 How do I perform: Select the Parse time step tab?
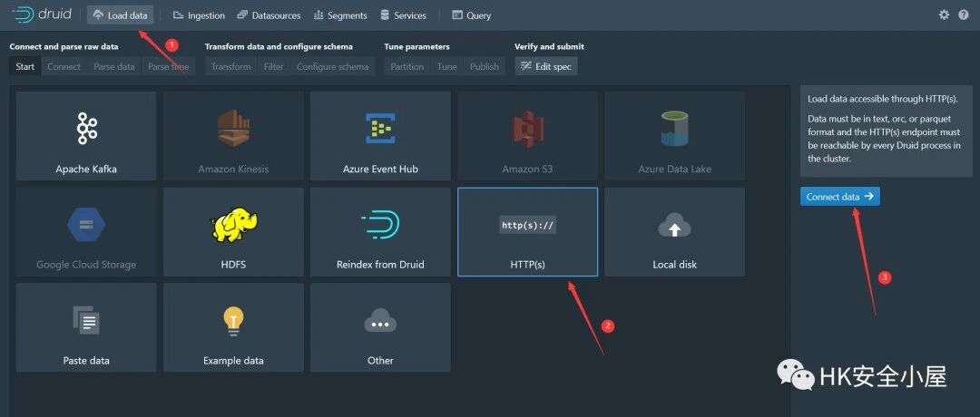click(168, 66)
